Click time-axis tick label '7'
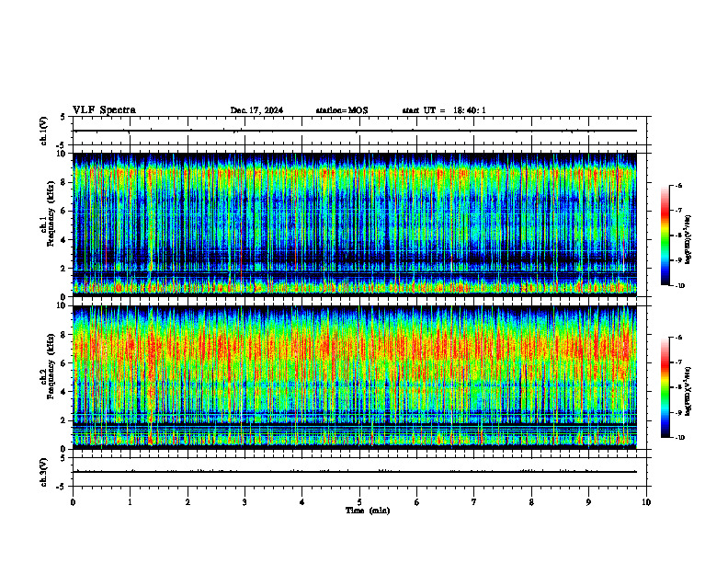728x563 pixels. [x=474, y=502]
